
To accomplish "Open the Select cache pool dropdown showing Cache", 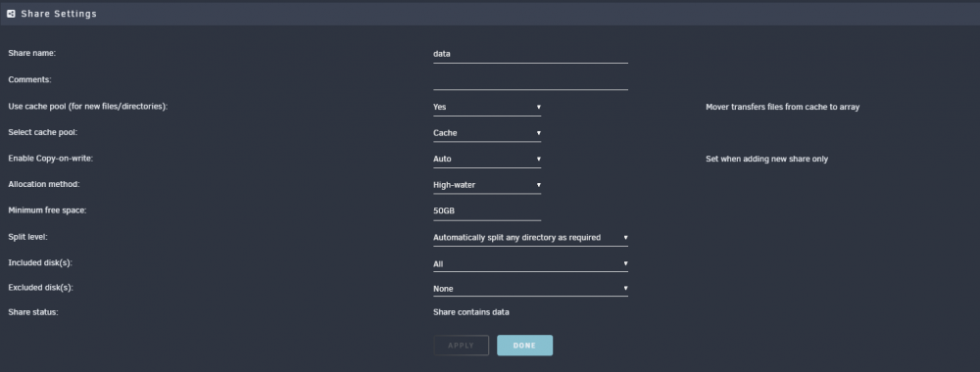I will tap(487, 133).
